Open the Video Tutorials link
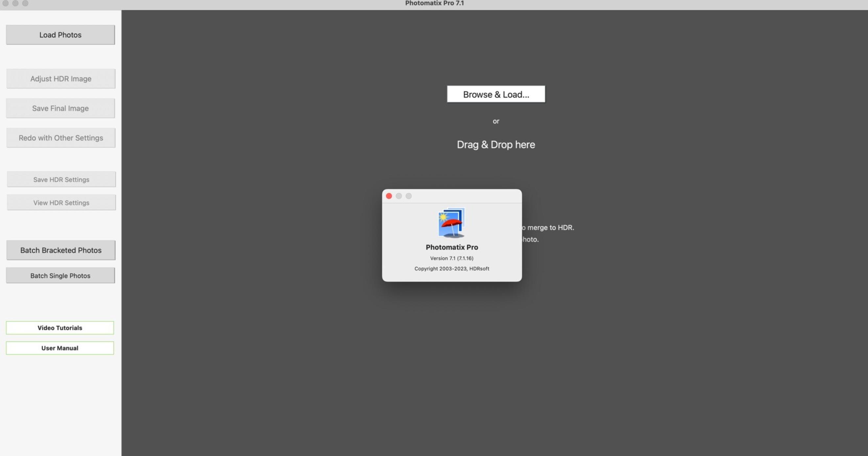Image resolution: width=868 pixels, height=456 pixels. click(60, 327)
